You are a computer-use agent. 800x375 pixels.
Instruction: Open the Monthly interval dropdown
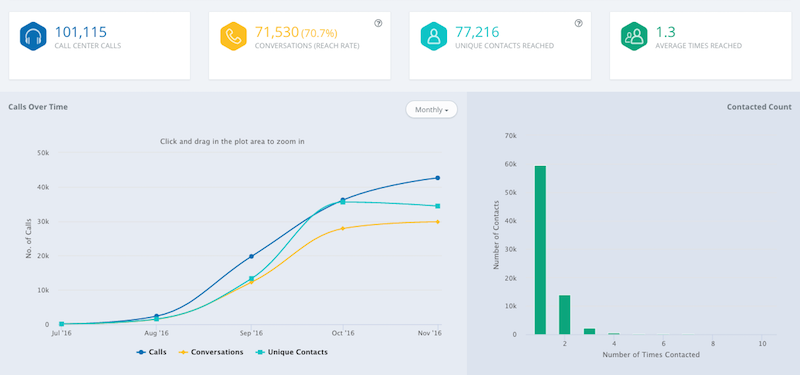tap(432, 110)
